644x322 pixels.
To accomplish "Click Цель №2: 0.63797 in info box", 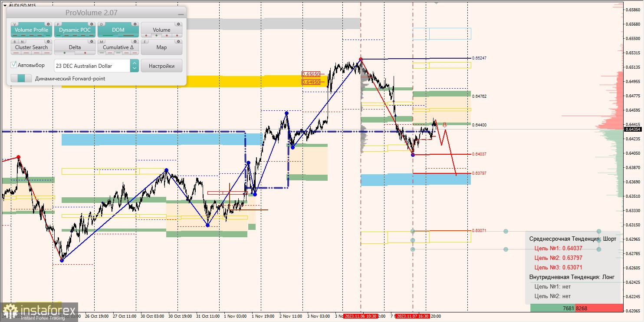I will point(558,258).
